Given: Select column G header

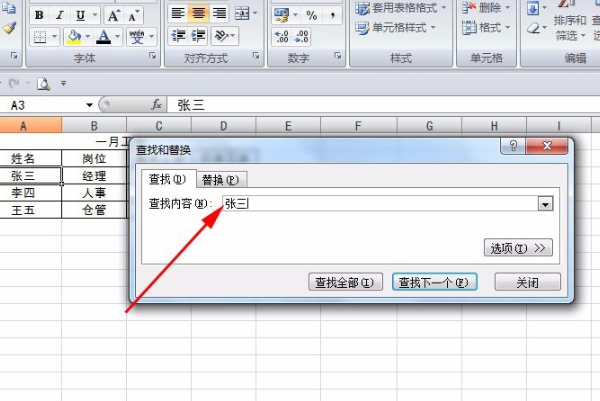Looking at the screenshot, I should [x=429, y=126].
